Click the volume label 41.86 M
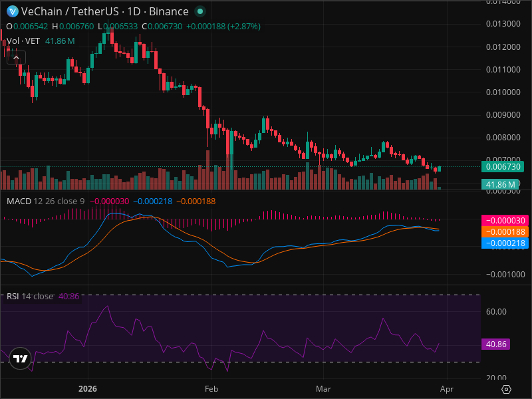The height and width of the screenshot is (399, 532). [x=500, y=185]
